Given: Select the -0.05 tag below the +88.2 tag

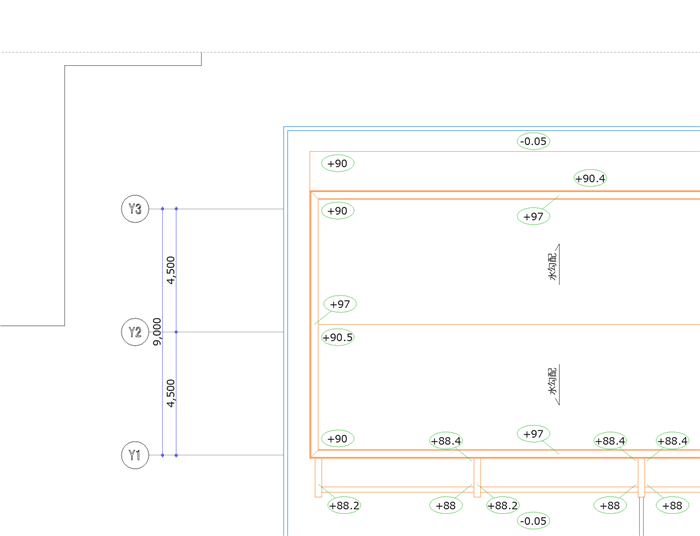Looking at the screenshot, I should click(533, 521).
